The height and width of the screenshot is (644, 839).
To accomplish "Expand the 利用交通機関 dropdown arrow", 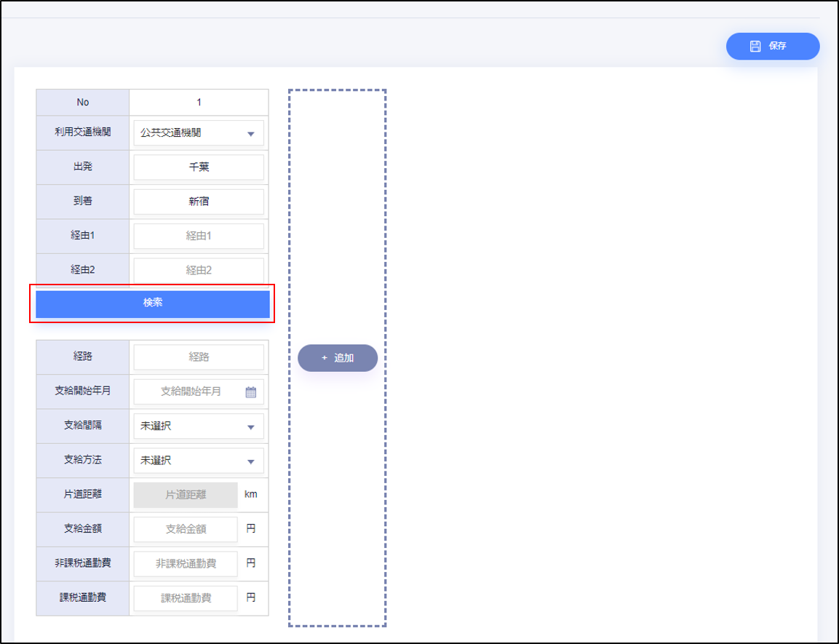I will (x=250, y=134).
